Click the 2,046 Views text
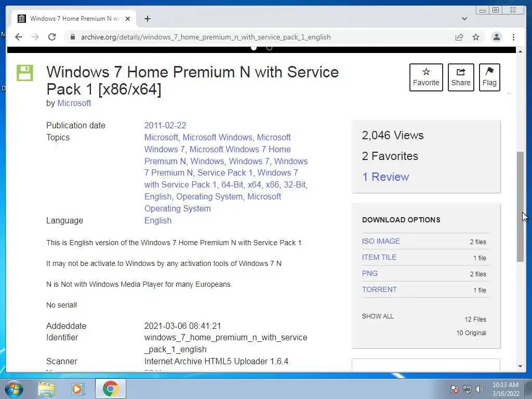Viewport: 532px width, 399px height. (x=393, y=136)
